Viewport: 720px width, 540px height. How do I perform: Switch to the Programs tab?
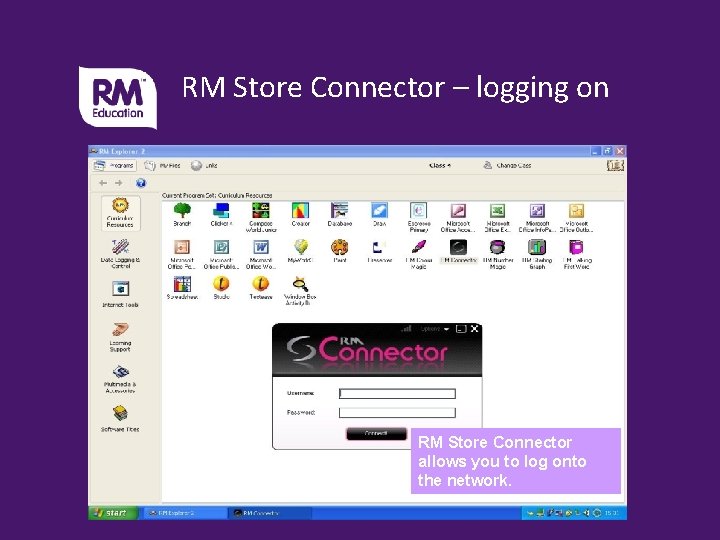coord(114,165)
